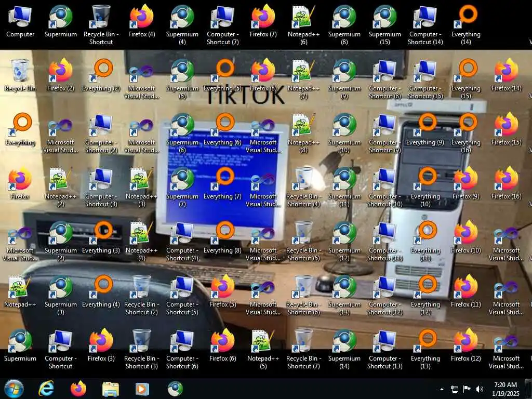532x399 pixels.
Task: Select the Computer desktop icon
Action: pyautogui.click(x=20, y=22)
